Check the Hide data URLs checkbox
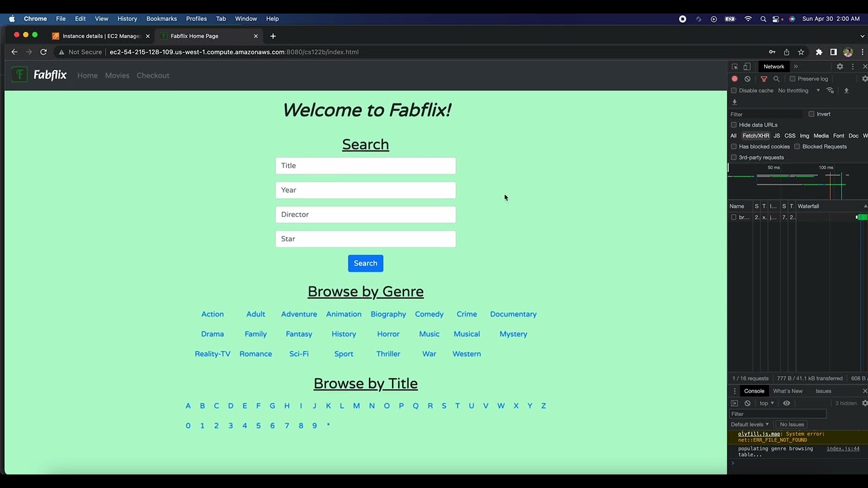Screen dimensions: 868x488 point(734,125)
